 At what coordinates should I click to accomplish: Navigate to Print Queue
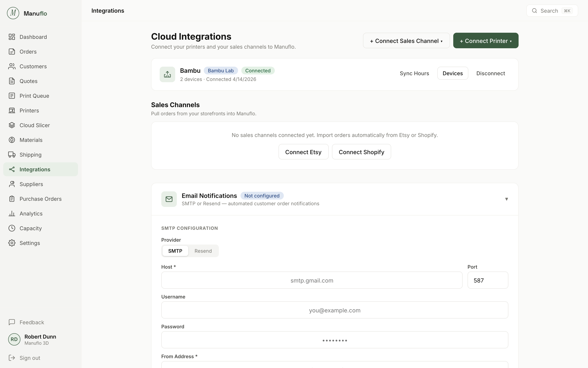[x=41, y=96]
